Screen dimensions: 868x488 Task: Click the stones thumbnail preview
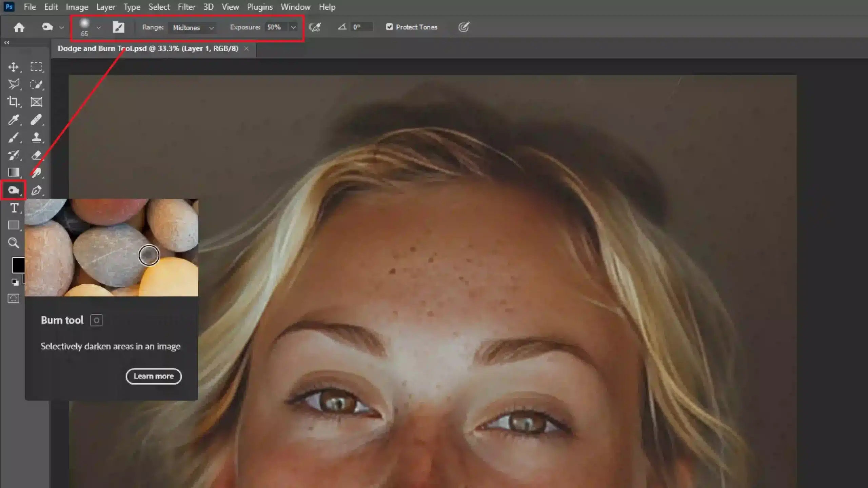pyautogui.click(x=111, y=247)
